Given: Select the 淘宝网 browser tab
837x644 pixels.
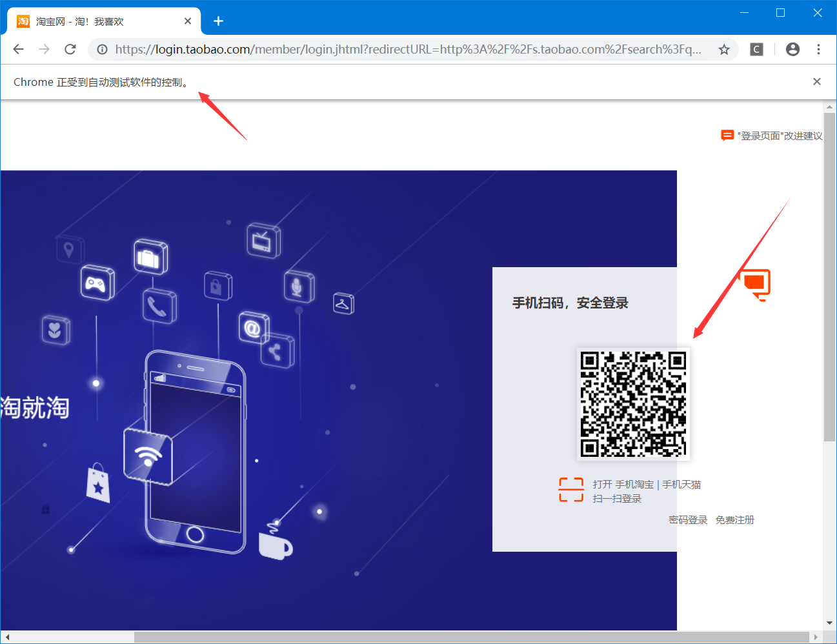Looking at the screenshot, I should [x=97, y=21].
